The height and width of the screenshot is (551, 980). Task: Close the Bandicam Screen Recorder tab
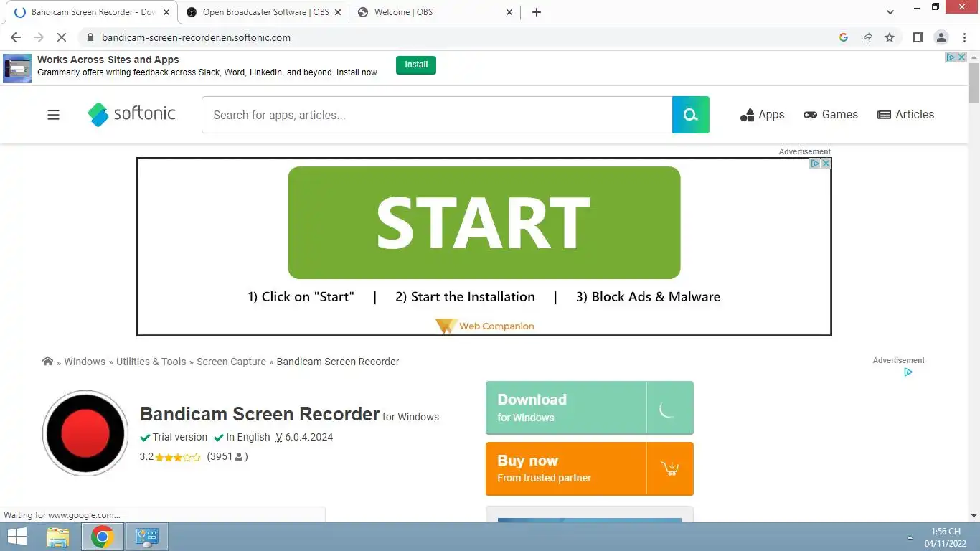coord(166,12)
